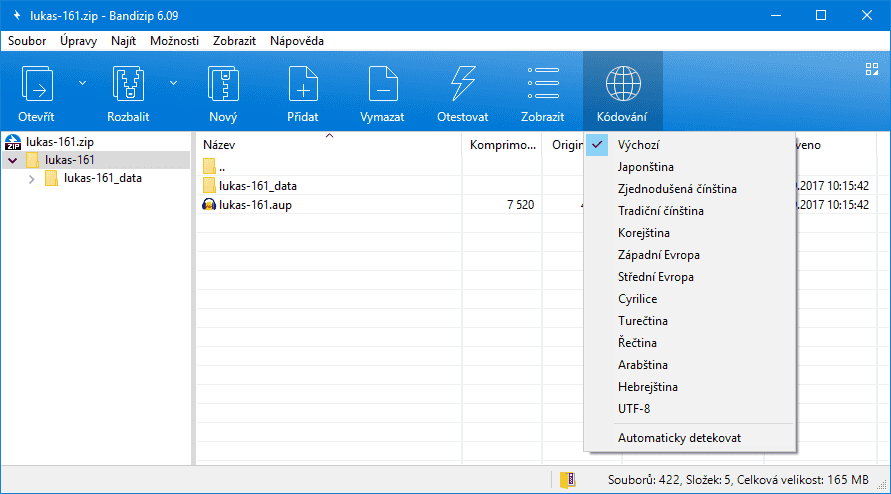Expand the lukas-161_data tree folder
This screenshot has height=494, width=891.
pos(32,178)
